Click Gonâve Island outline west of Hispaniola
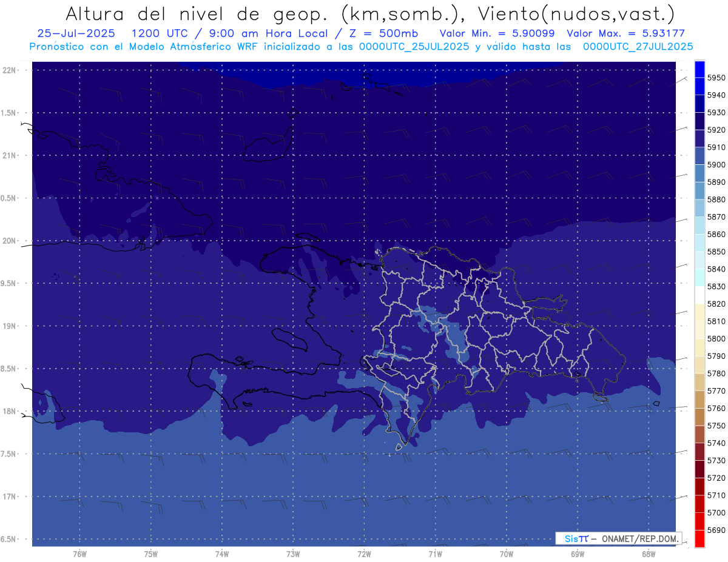This screenshot has width=728, height=562. coord(293,340)
